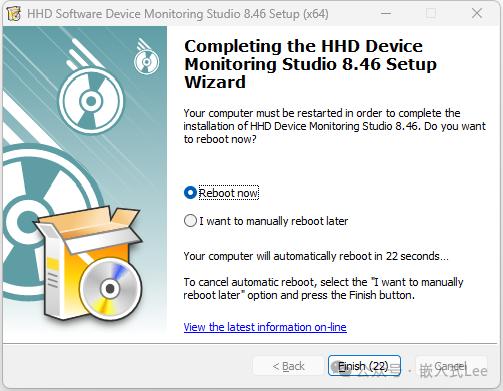This screenshot has width=503, height=391.
Task: Minimize the setup wizard window
Action: 386,14
